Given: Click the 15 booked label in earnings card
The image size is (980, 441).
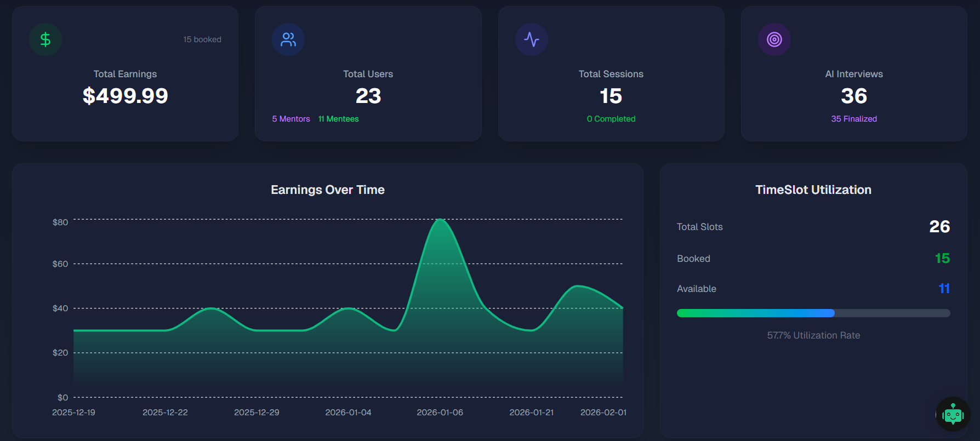Looking at the screenshot, I should click(x=202, y=39).
